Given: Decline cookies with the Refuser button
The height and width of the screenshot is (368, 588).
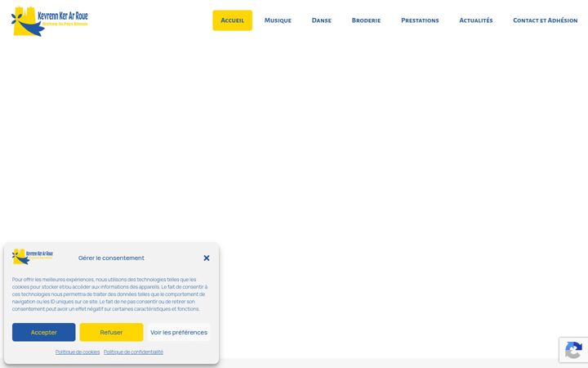Looking at the screenshot, I should (x=111, y=332).
